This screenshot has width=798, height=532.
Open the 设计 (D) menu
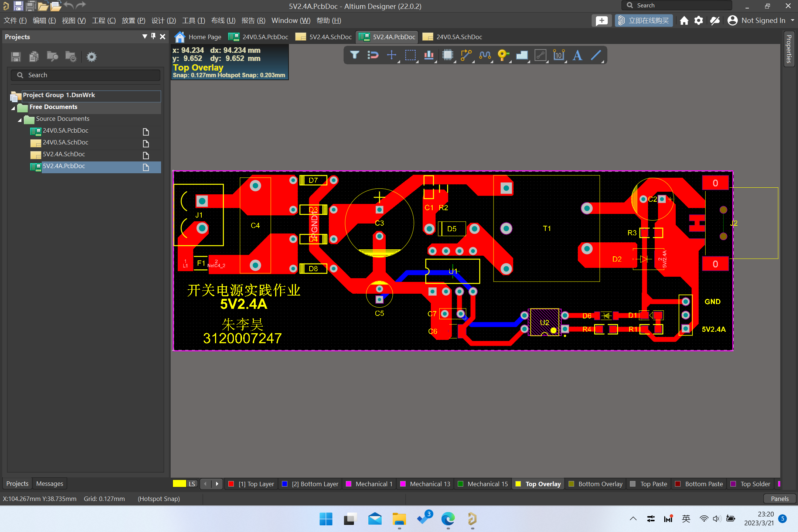(164, 21)
